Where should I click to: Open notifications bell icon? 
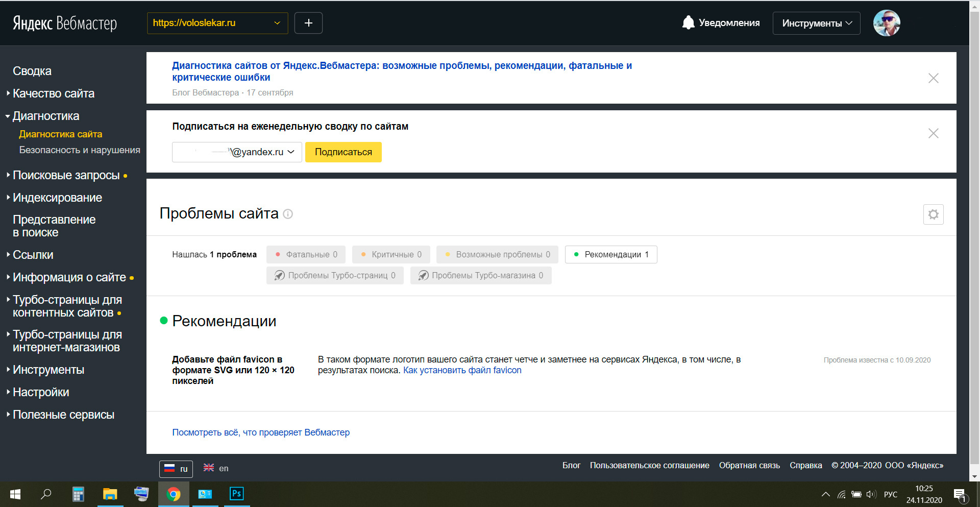pos(688,22)
